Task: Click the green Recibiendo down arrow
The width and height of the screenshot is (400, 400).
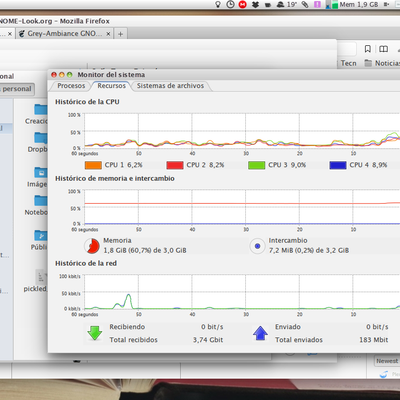Action: pos(95,333)
